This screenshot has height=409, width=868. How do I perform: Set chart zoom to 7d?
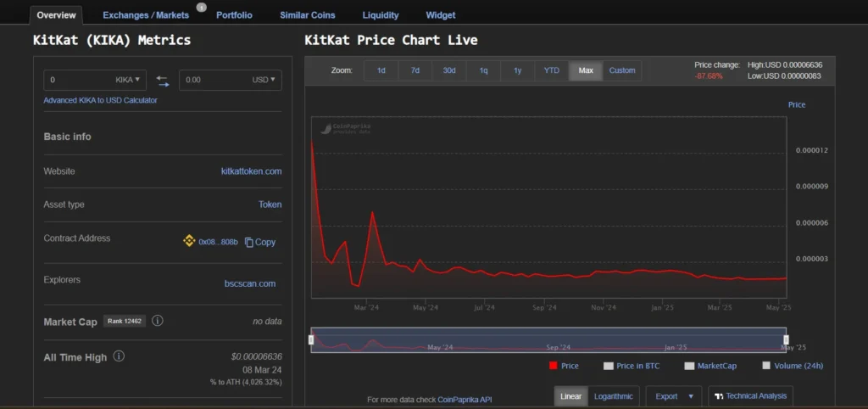tap(415, 70)
